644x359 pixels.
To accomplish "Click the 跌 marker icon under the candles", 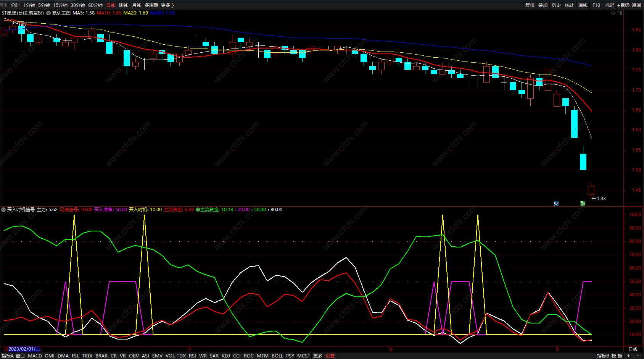I will click(x=583, y=203).
